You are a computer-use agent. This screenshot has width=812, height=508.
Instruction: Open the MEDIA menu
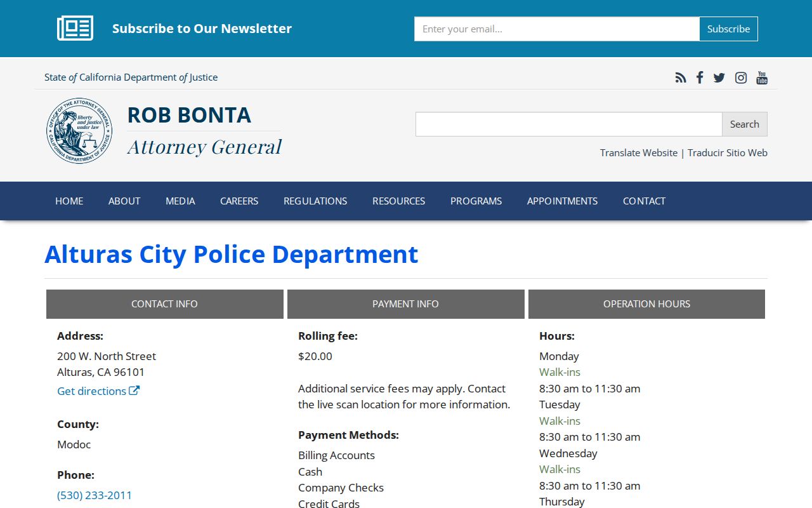(180, 201)
